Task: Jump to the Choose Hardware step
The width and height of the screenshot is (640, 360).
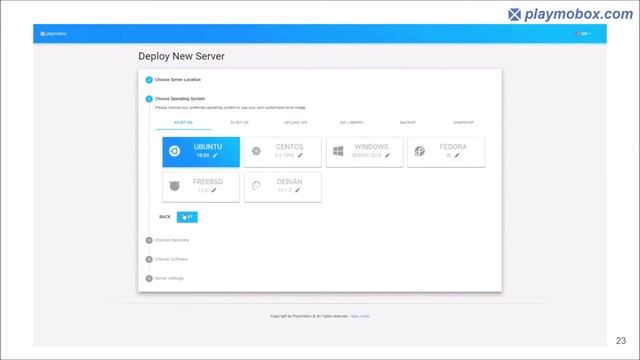Action: [172, 240]
